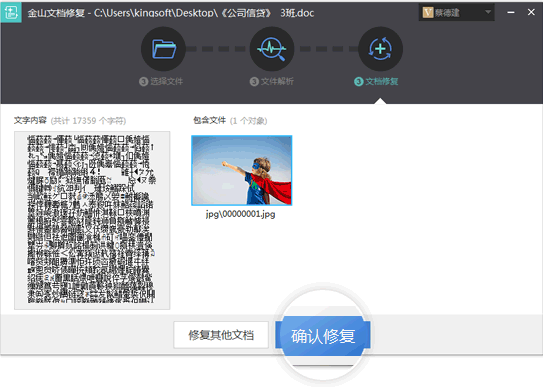Switch to the 文件解析 step label
543x387 pixels.
[x=277, y=82]
